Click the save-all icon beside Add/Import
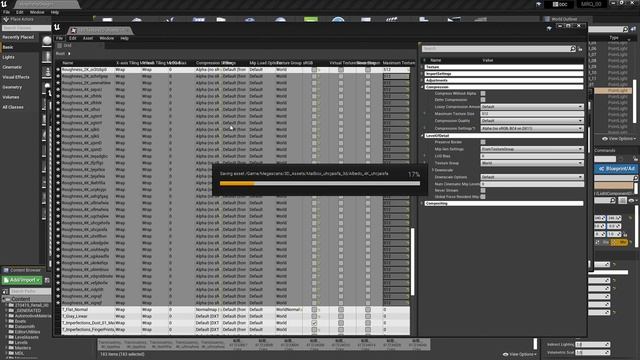 click(x=47, y=280)
